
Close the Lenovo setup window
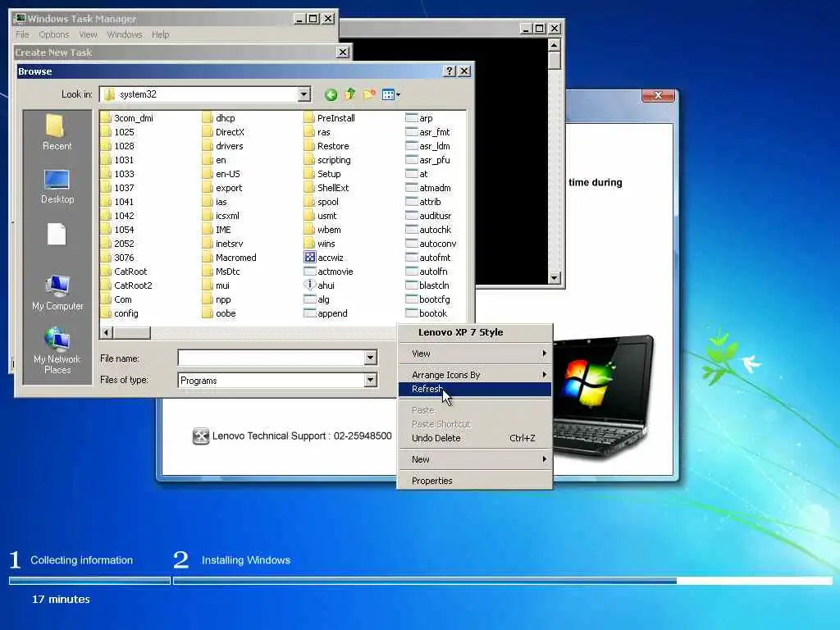(x=659, y=95)
